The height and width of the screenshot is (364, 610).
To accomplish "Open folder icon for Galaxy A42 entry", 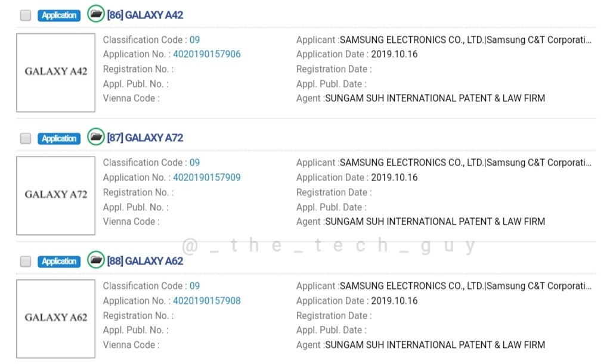I will pos(96,14).
